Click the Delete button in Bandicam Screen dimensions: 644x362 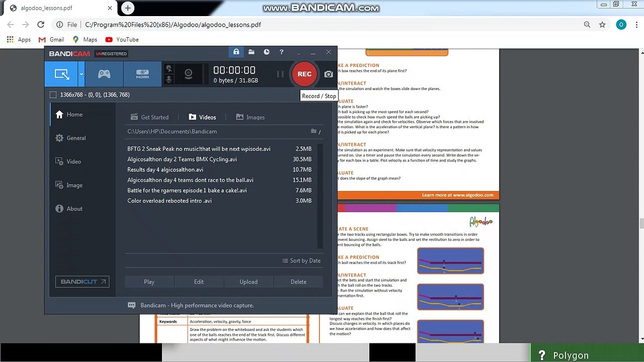point(298,282)
